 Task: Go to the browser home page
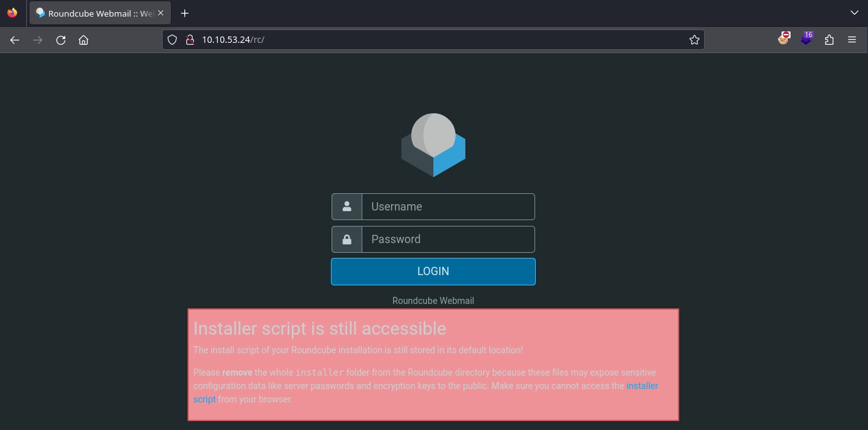(x=83, y=40)
